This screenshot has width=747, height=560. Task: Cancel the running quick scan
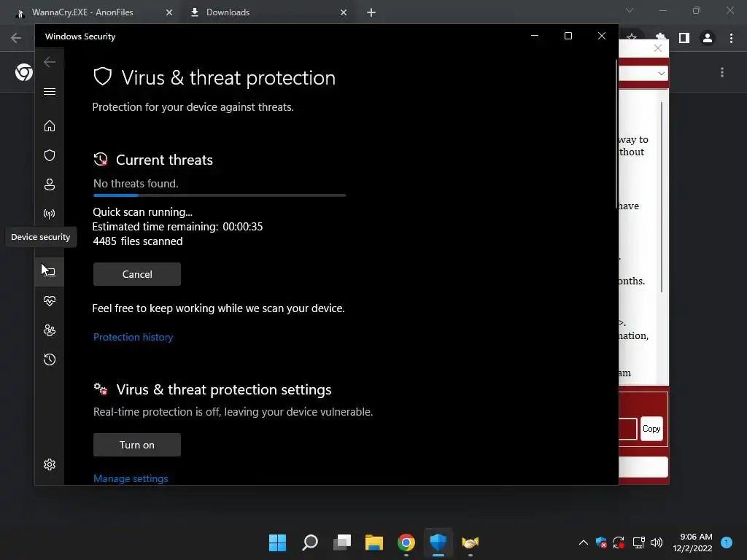137,274
